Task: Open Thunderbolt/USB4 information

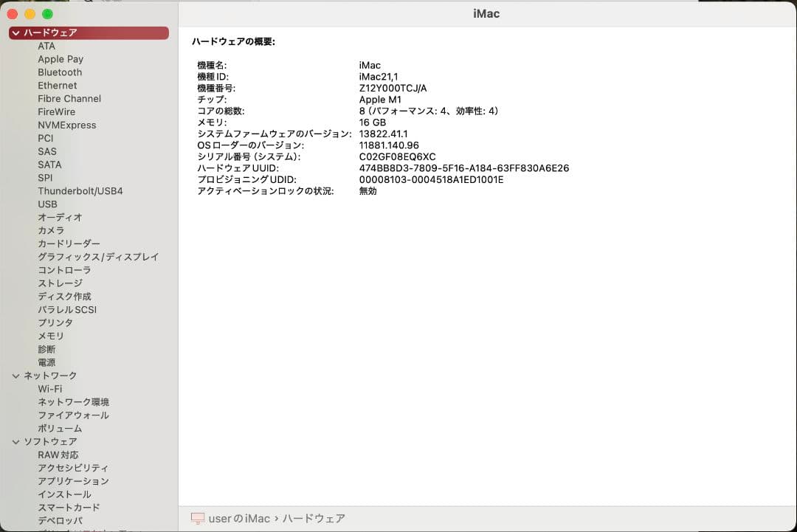Action: [x=80, y=191]
